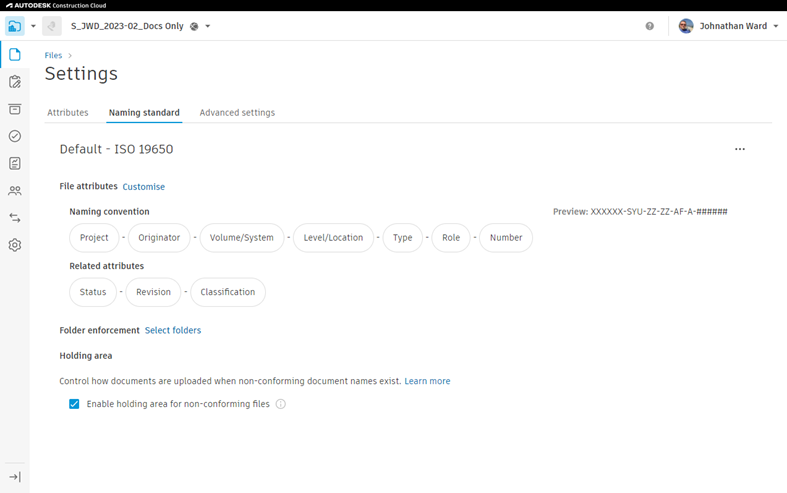The width and height of the screenshot is (787, 493).
Task: Open the Learn more link
Action: [427, 381]
